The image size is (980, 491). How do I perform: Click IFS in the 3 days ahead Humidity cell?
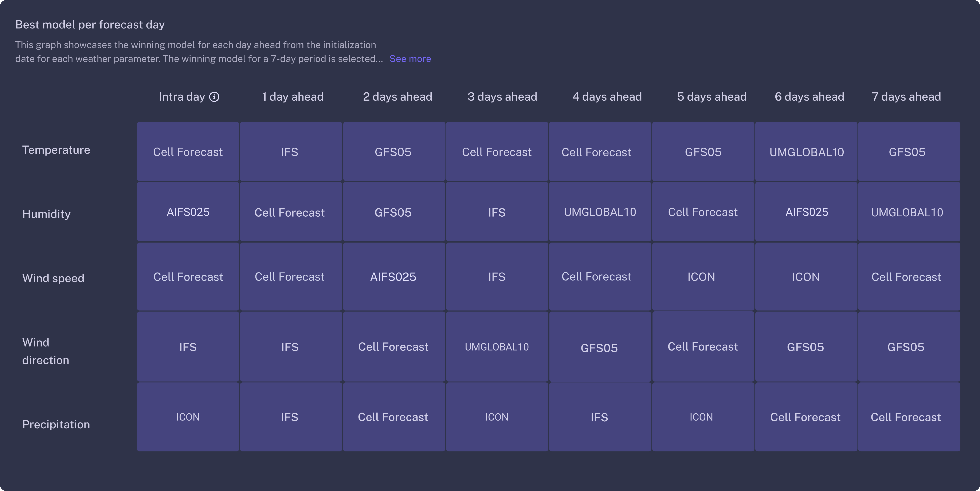coord(497,212)
